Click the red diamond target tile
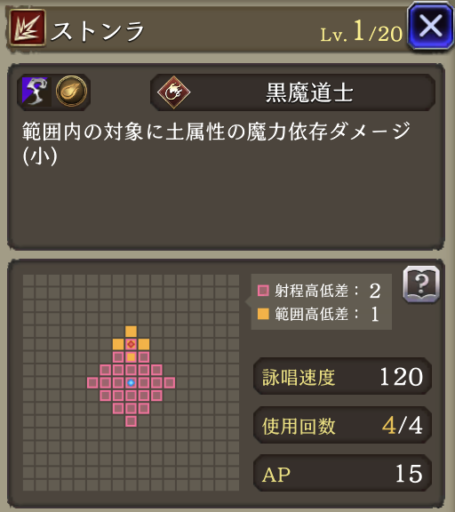This screenshot has height=512, width=455. coord(131,344)
